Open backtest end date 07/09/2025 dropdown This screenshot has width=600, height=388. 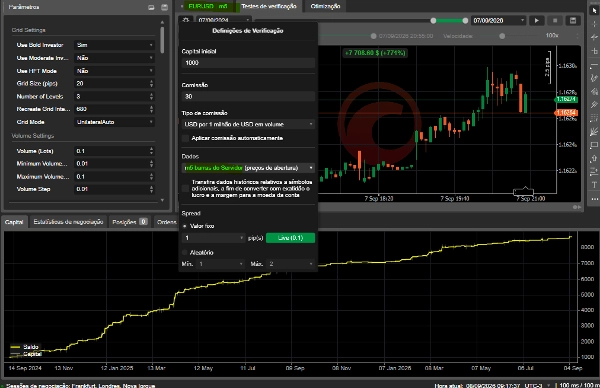498,20
